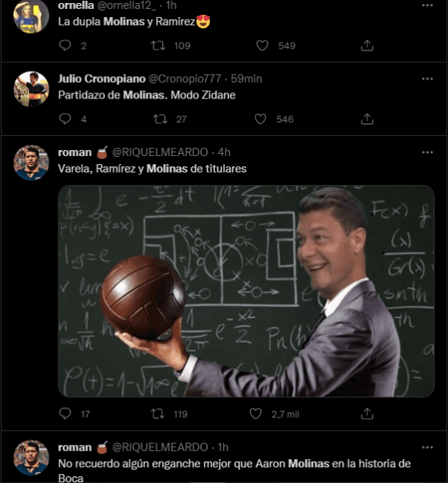Retweet roman's tweet with 119 retweets
Screen dimensions: 448x483
click(158, 413)
